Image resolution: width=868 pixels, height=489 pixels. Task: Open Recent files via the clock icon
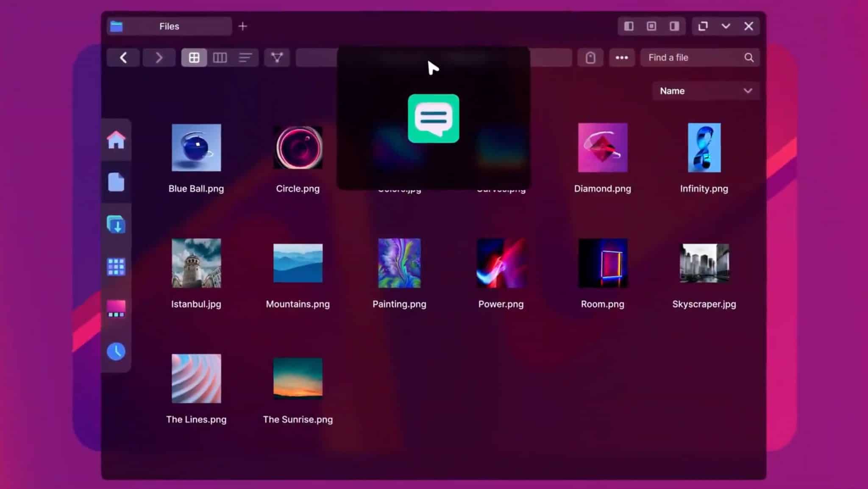pyautogui.click(x=116, y=351)
